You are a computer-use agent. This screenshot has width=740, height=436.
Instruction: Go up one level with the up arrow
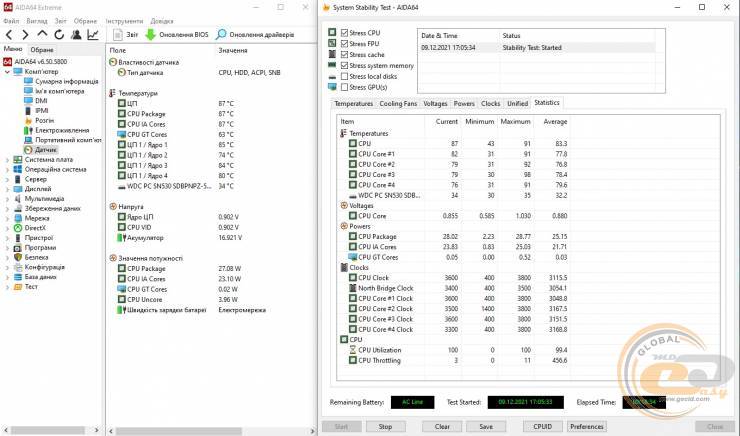pos(42,34)
